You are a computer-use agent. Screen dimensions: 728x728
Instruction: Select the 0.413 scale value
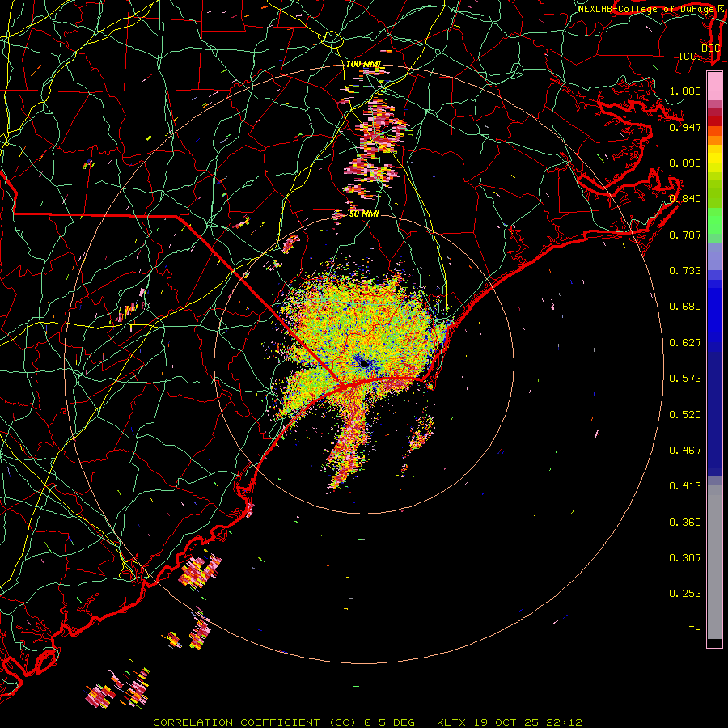[x=685, y=486]
